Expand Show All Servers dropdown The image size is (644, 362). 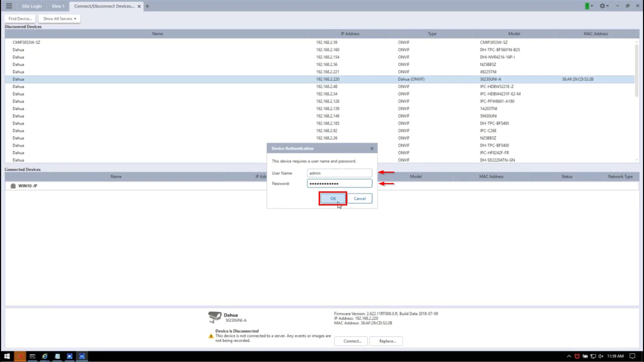click(x=59, y=19)
